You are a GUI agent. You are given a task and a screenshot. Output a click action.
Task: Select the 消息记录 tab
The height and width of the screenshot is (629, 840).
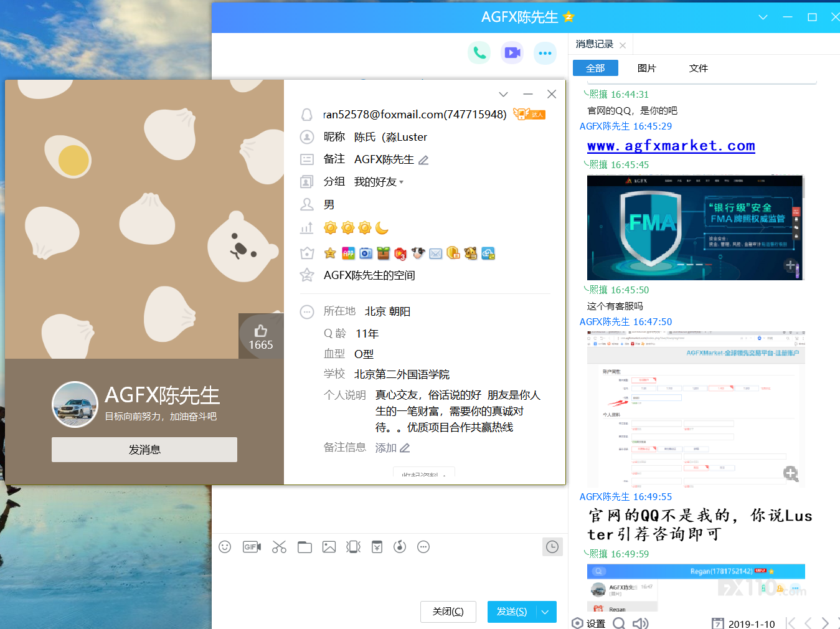tap(595, 44)
